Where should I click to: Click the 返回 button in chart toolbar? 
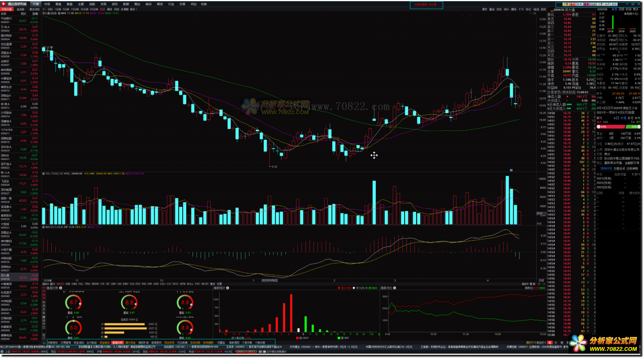[543, 9]
